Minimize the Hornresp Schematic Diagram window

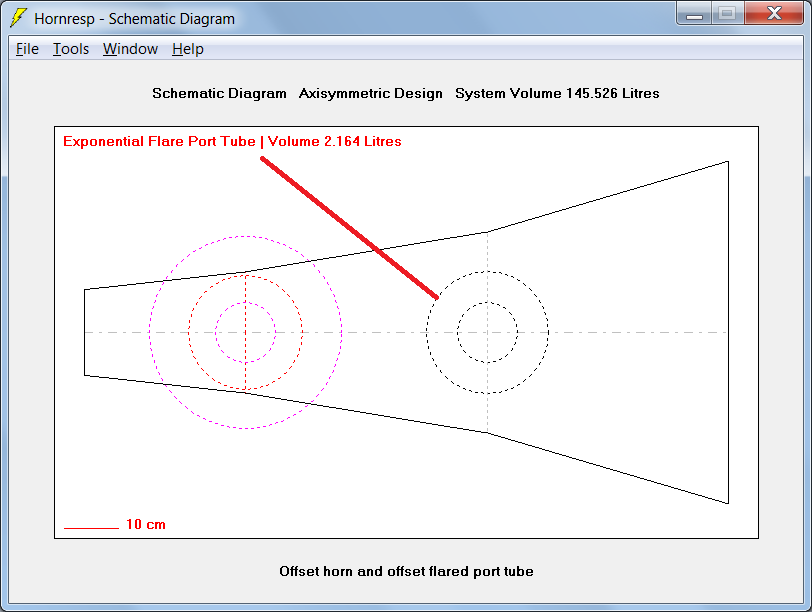coord(694,13)
